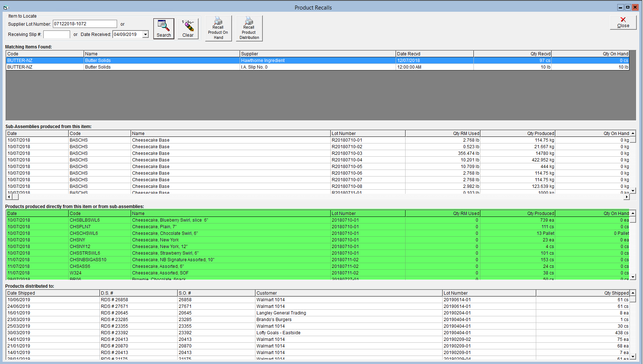Click products produced scrollbar down arrow
The height and width of the screenshot is (364, 643).
(633, 277)
